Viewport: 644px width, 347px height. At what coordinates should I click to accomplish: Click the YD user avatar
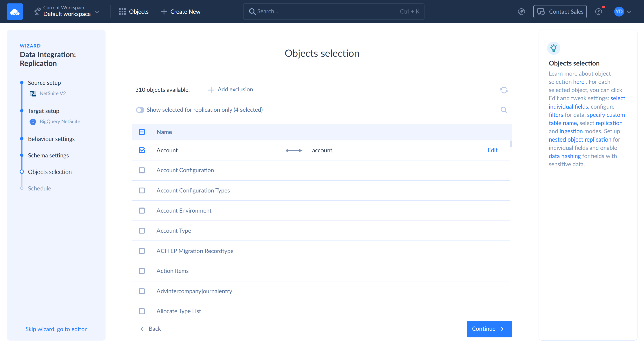(619, 12)
